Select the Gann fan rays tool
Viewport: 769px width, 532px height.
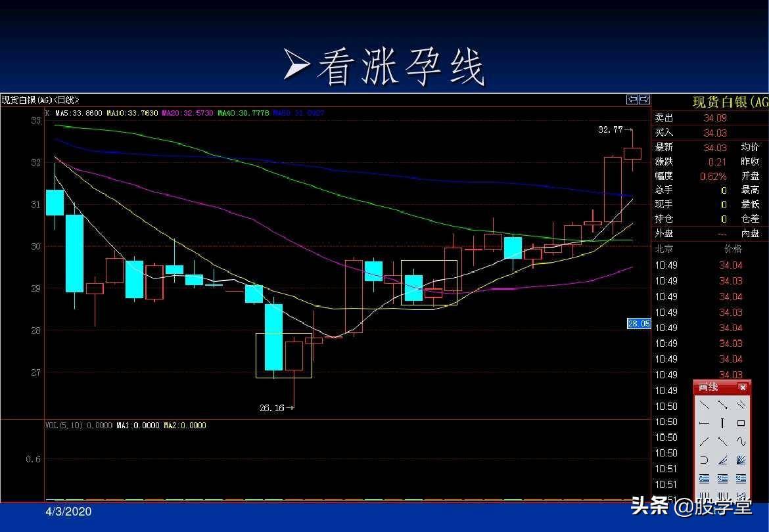pyautogui.click(x=741, y=460)
